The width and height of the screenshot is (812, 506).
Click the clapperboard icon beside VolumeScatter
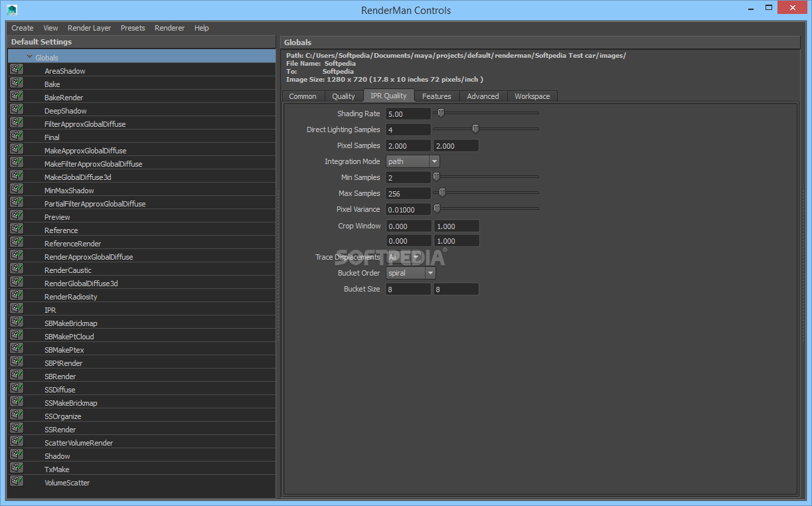click(x=17, y=481)
